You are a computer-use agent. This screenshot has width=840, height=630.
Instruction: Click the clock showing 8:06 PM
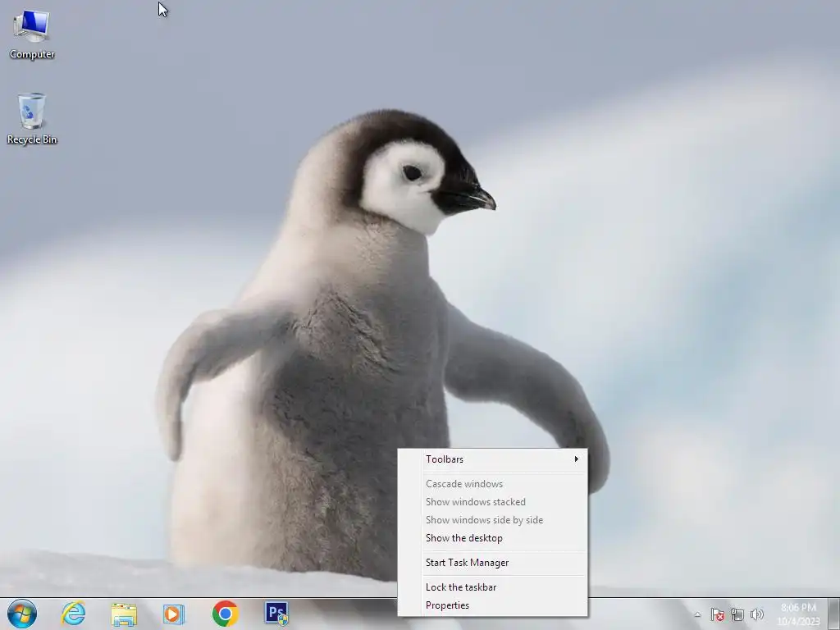798,614
